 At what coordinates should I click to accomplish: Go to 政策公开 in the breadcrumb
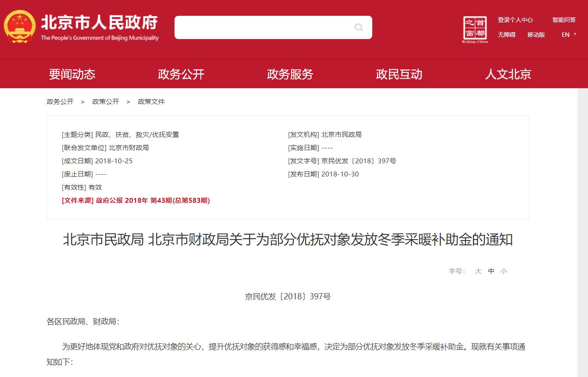pos(106,101)
